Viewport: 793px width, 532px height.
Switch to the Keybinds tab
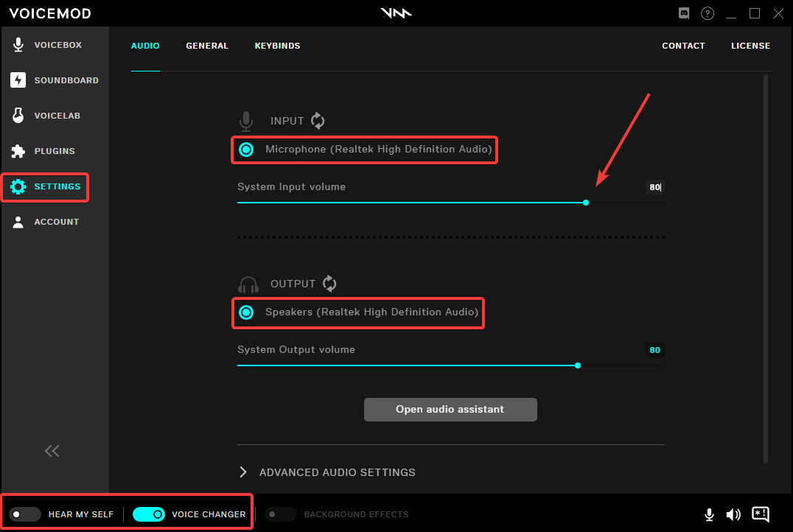tap(278, 46)
